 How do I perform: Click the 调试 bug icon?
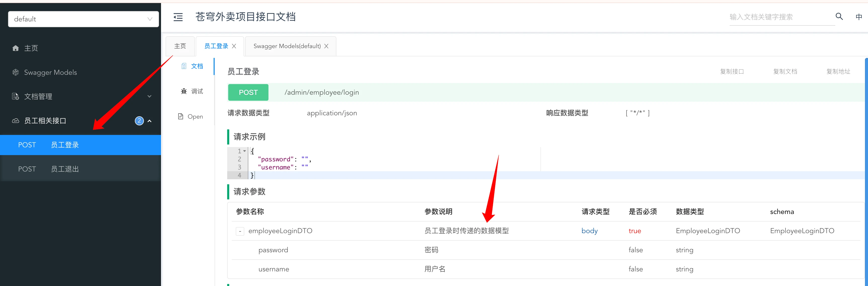coord(184,91)
